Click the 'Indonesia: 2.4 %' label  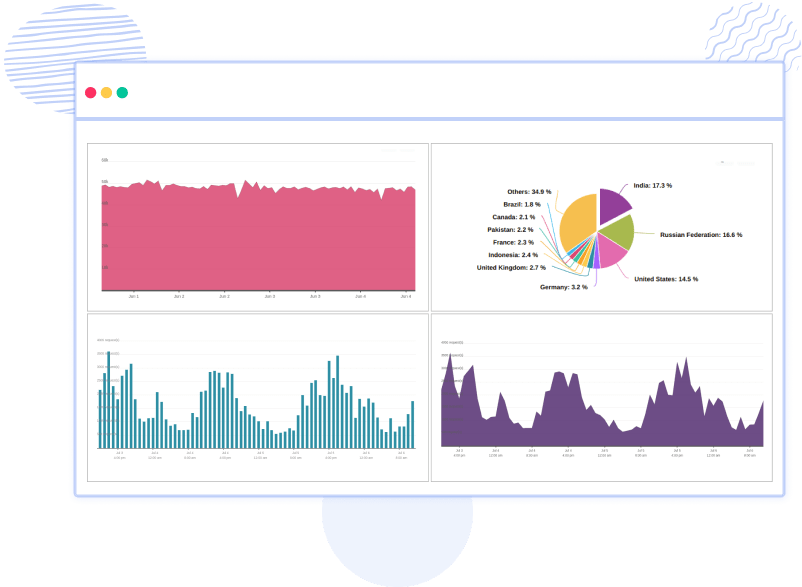pos(513,255)
